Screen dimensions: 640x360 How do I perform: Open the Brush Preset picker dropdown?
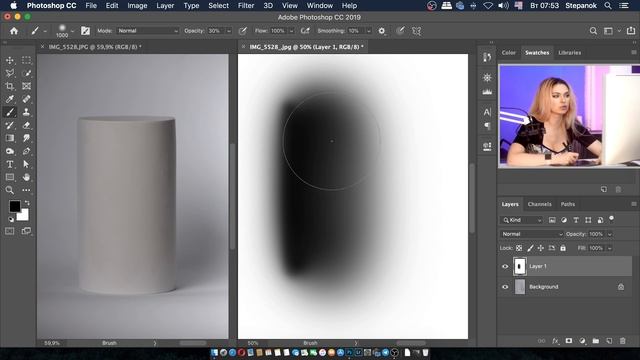pos(72,31)
